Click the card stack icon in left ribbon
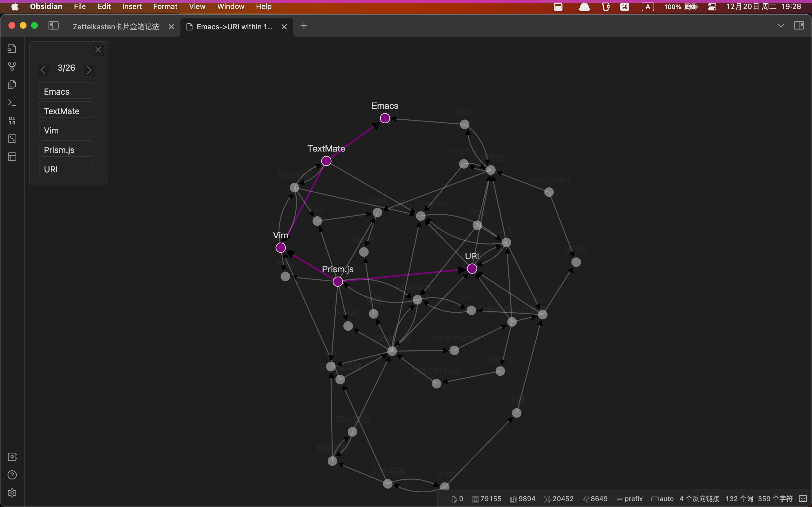Image resolution: width=812 pixels, height=507 pixels. coord(12,84)
